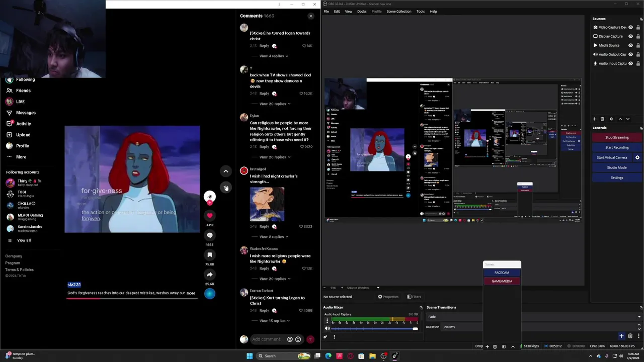This screenshot has height=362, width=644.
Task: Toggle Audio Input Capture source visibility
Action: click(x=630, y=63)
